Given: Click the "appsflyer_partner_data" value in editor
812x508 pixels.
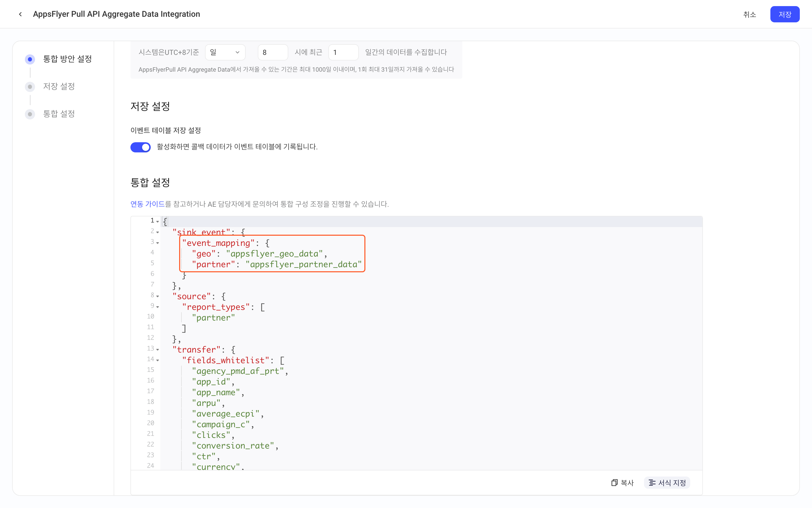Looking at the screenshot, I should tap(304, 264).
